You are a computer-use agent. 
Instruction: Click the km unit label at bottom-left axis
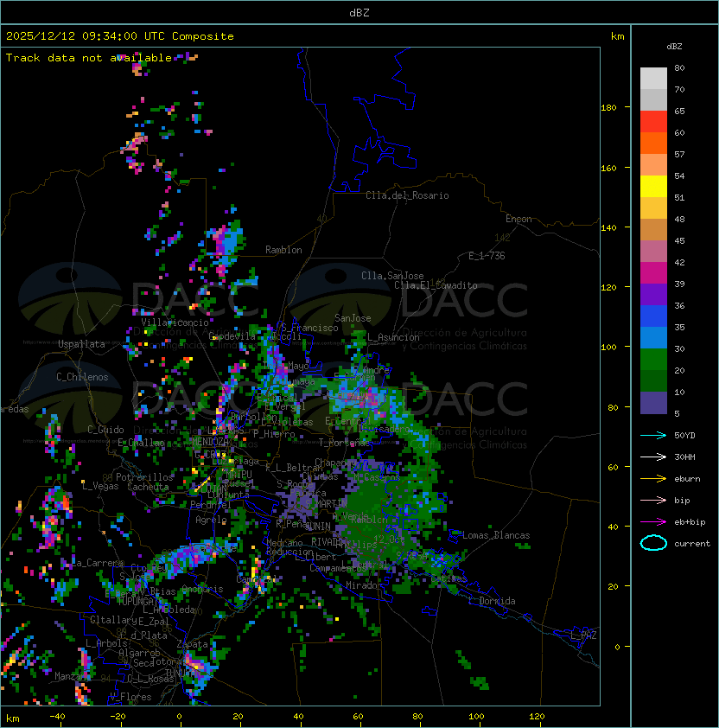[x=13, y=718]
